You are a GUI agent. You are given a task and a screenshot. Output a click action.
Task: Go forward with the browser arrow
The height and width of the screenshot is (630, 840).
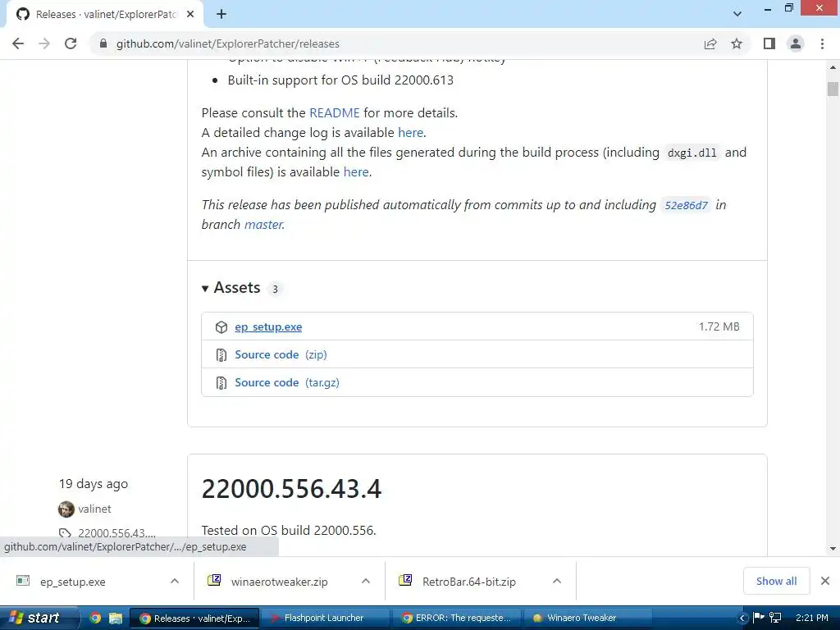click(44, 43)
